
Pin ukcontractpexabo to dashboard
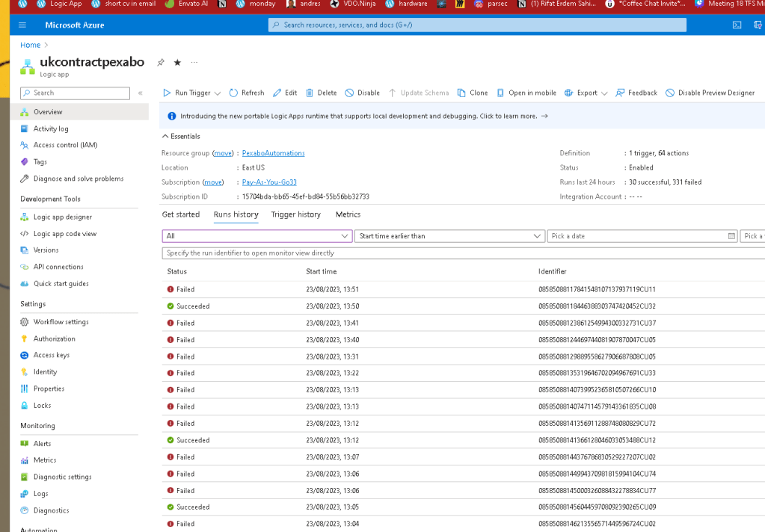click(161, 63)
